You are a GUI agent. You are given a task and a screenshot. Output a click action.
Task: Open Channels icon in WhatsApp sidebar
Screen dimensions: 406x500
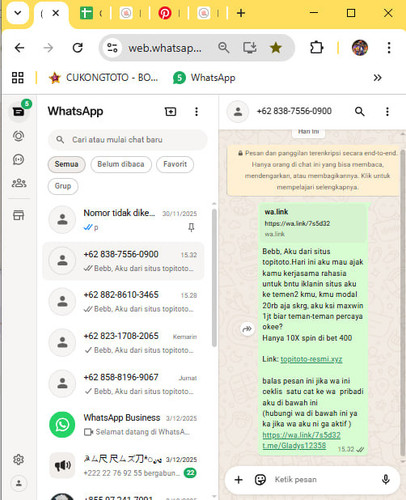click(x=19, y=160)
